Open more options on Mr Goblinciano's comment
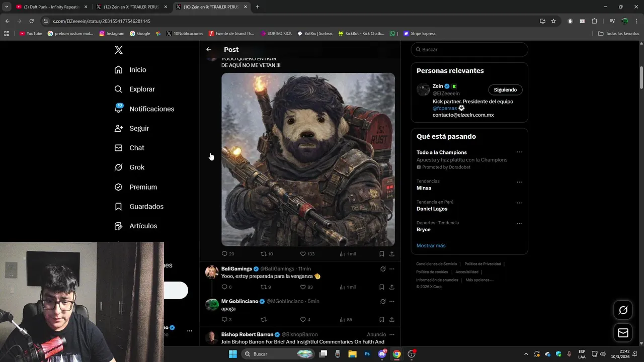This screenshot has height=362, width=644. tap(392, 301)
